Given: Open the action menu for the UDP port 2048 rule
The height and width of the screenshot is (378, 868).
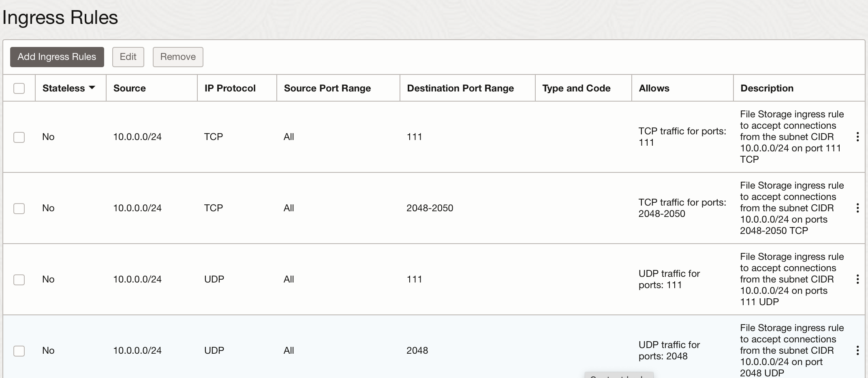Looking at the screenshot, I should (x=858, y=350).
